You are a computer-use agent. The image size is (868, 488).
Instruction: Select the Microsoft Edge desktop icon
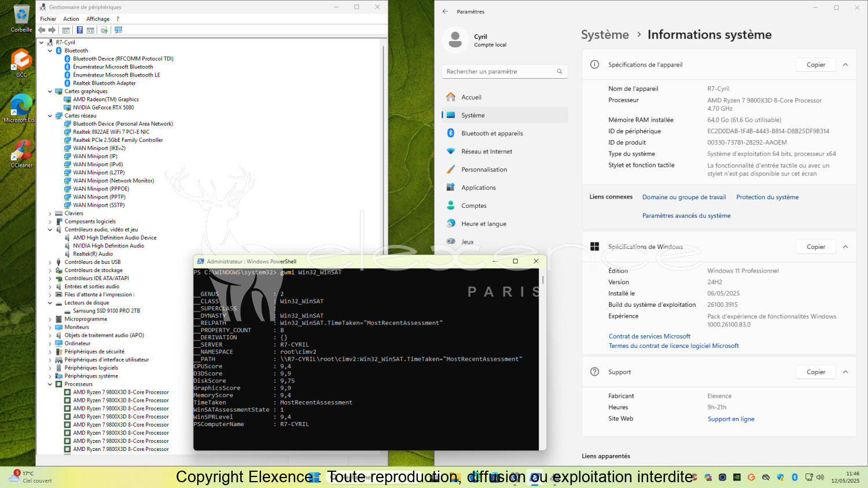pyautogui.click(x=21, y=108)
